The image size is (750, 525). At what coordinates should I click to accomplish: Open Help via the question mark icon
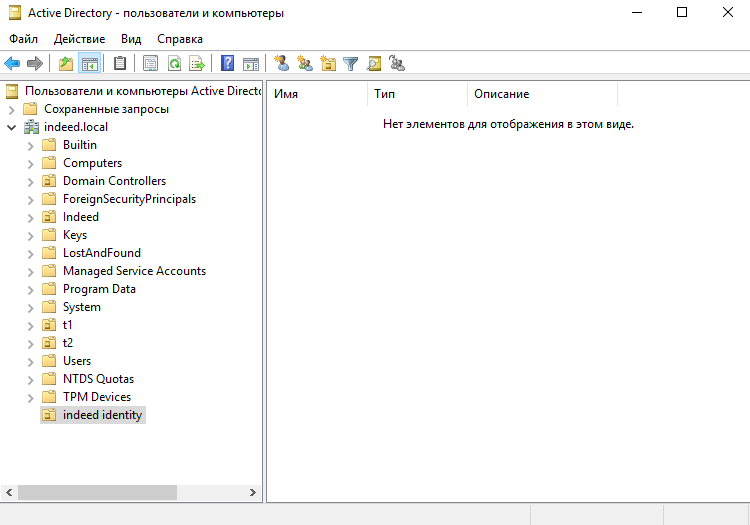tap(228, 64)
